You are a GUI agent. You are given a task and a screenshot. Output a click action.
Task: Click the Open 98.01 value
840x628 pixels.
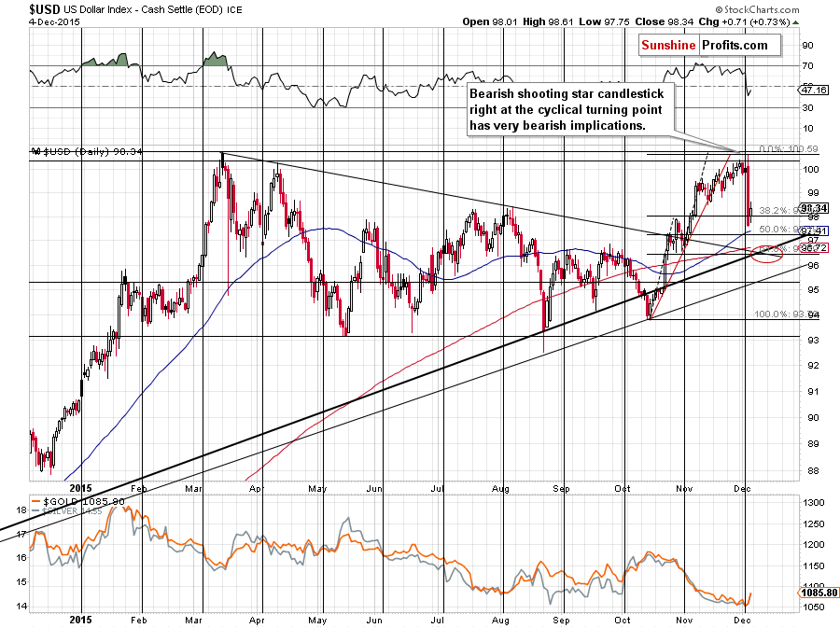coord(490,22)
